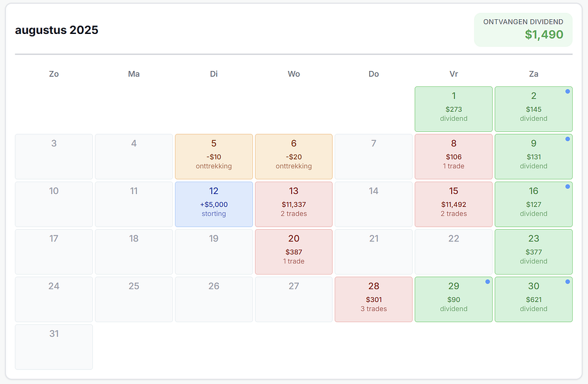Click the augustus 2025 month heading
The height and width of the screenshot is (384, 588).
pos(57,30)
